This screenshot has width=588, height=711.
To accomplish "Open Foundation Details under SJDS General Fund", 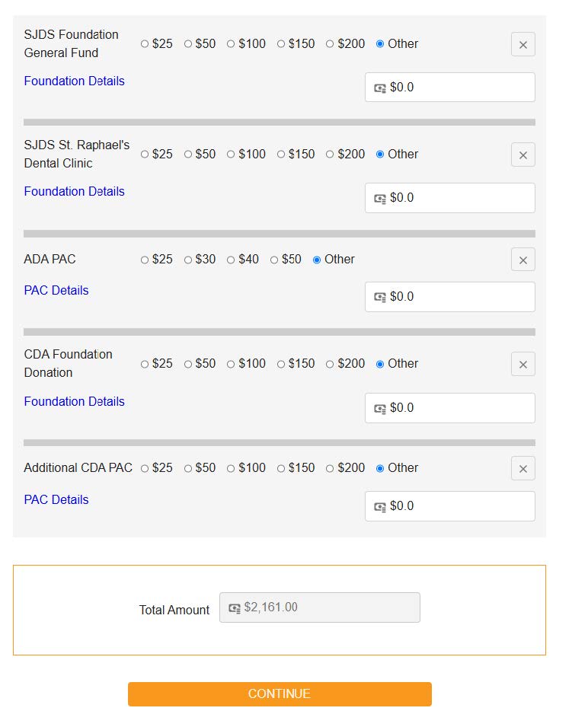I will coord(74,81).
